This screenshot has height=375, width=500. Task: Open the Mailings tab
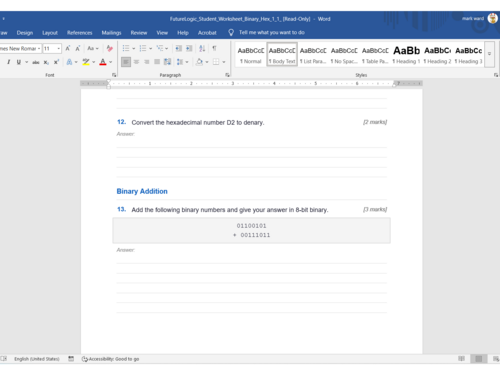pos(111,33)
